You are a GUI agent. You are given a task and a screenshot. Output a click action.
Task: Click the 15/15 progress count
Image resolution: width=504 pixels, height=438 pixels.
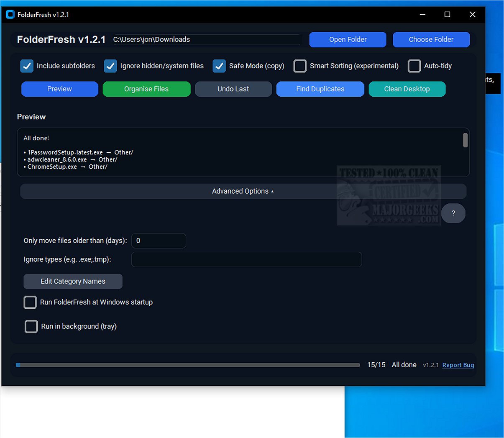(x=376, y=365)
